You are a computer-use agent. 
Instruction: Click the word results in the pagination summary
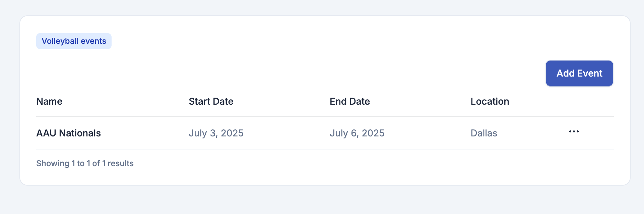pos(121,164)
